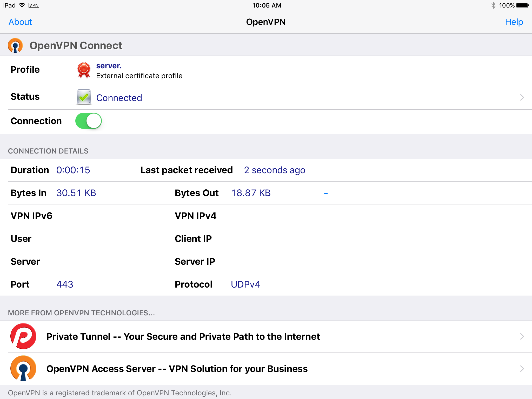Tap the Wi-Fi signal icon
This screenshot has width=532, height=399.
pos(22,5)
